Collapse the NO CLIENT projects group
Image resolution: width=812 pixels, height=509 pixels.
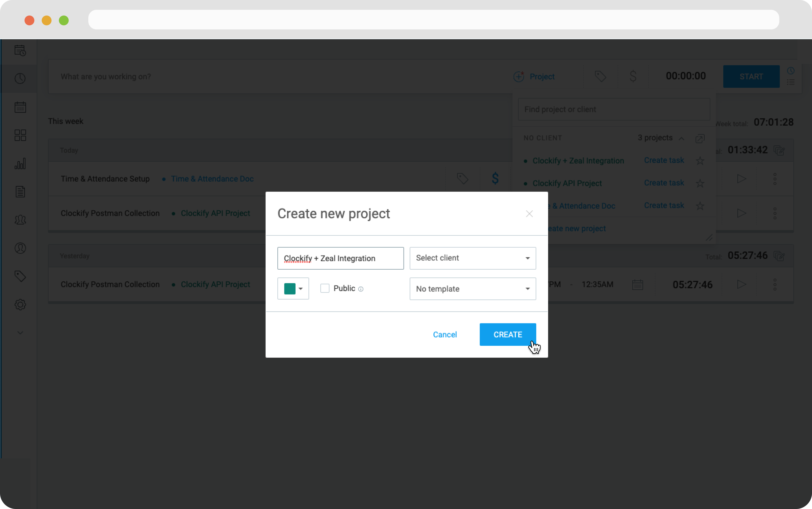pos(681,138)
